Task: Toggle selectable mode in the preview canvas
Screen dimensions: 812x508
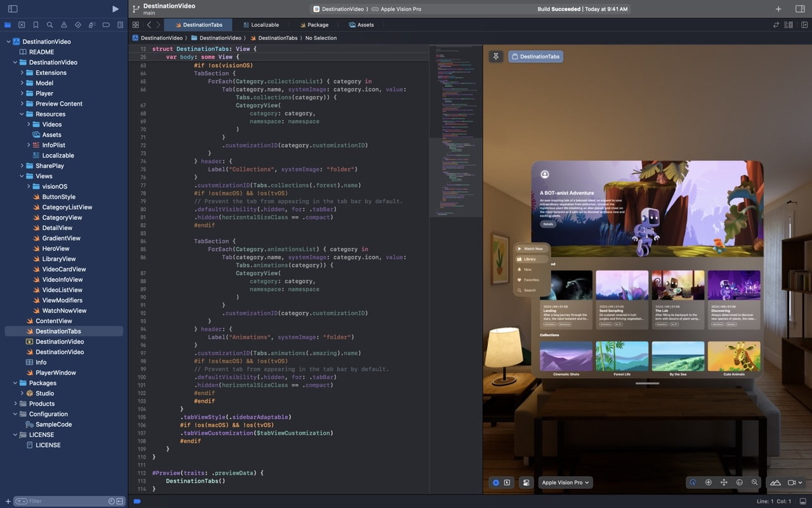Action: [x=508, y=483]
